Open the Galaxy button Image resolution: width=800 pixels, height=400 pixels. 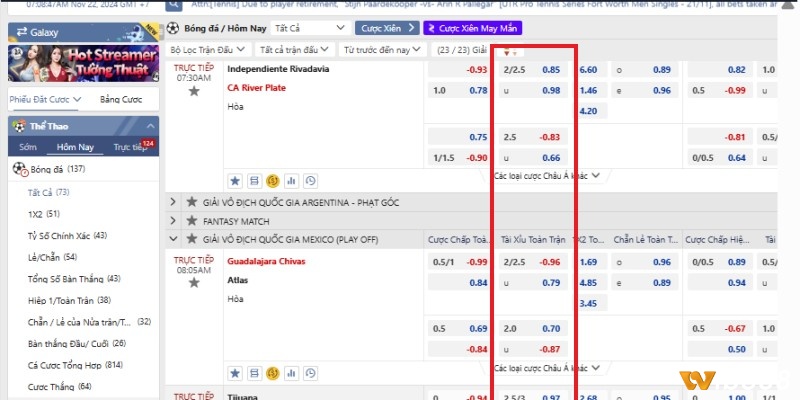click(83, 32)
